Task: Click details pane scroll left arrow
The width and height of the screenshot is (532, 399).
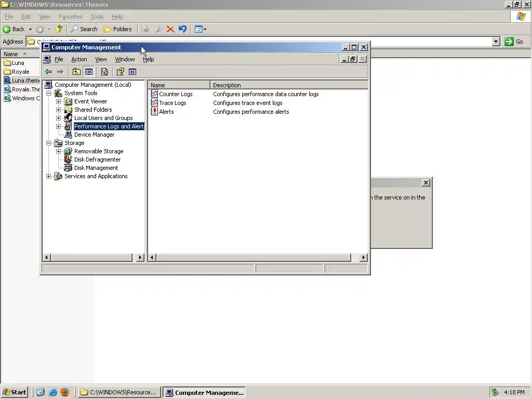Action: (152, 258)
